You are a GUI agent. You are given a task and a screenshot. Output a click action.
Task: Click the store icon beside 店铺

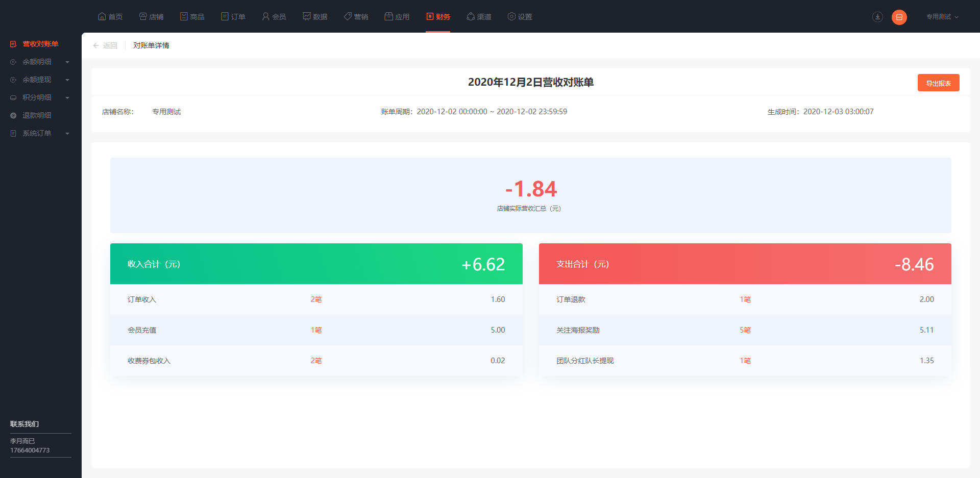pos(143,16)
